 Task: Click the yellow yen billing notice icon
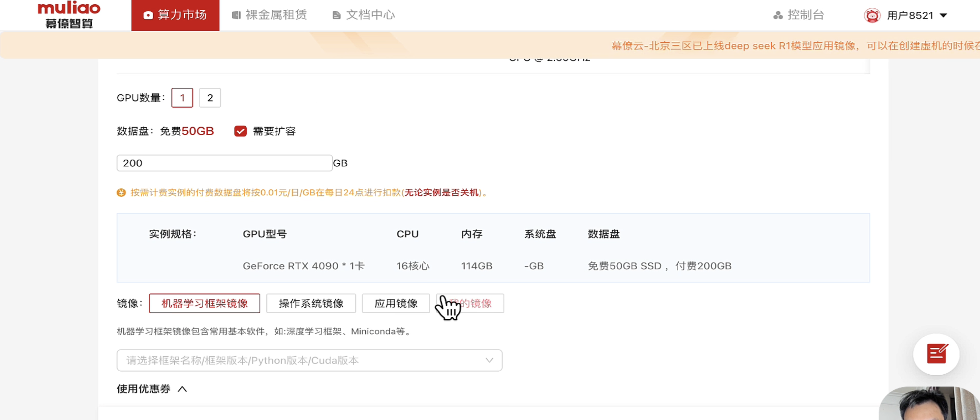(x=121, y=193)
